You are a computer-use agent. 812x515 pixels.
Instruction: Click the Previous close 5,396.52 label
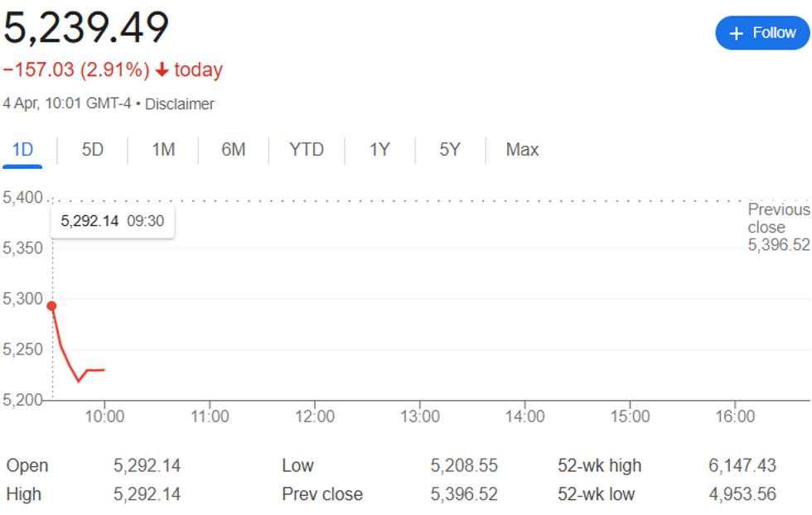779,227
